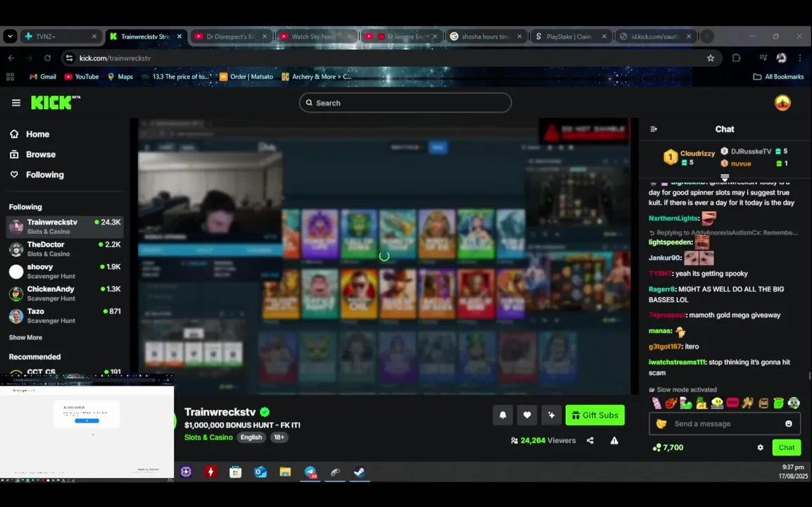The width and height of the screenshot is (812, 507).
Task: Focus the Send a message field
Action: 725,423
